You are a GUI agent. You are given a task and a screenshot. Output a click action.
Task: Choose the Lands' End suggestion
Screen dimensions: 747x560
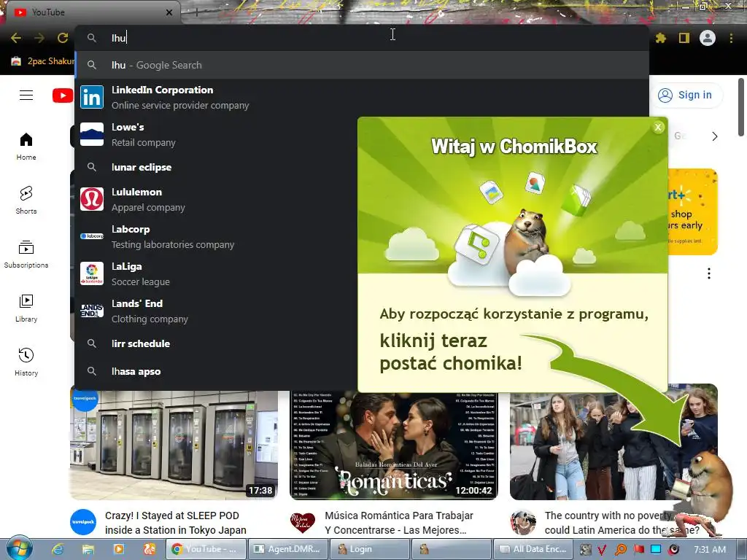pyautogui.click(x=217, y=311)
